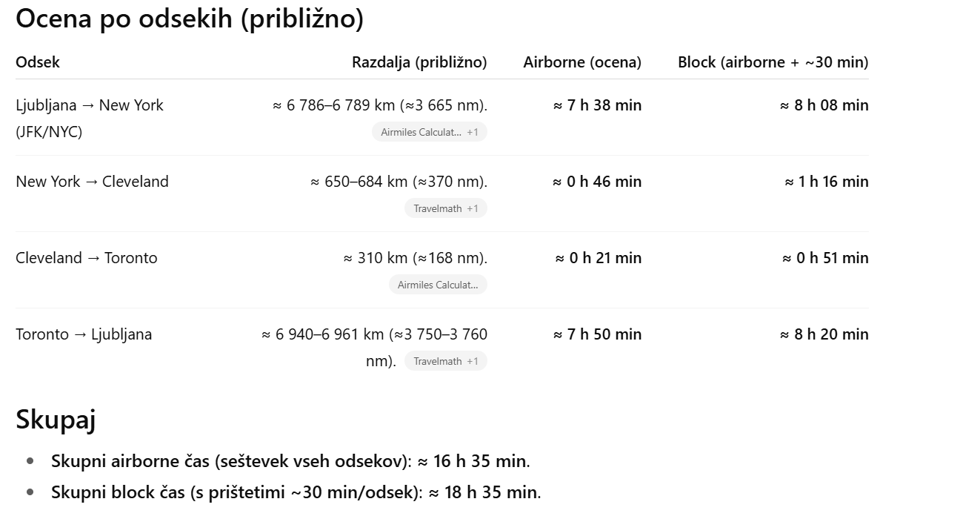Select the Ljubljana → New York row label
This screenshot has width=980, height=516.
click(x=90, y=118)
